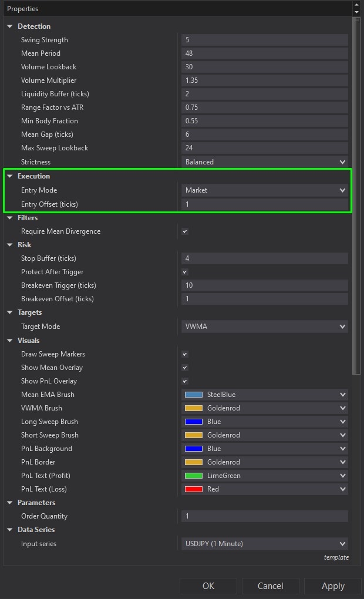
Task: Toggle Draw Sweep Markers
Action: pyautogui.click(x=184, y=354)
